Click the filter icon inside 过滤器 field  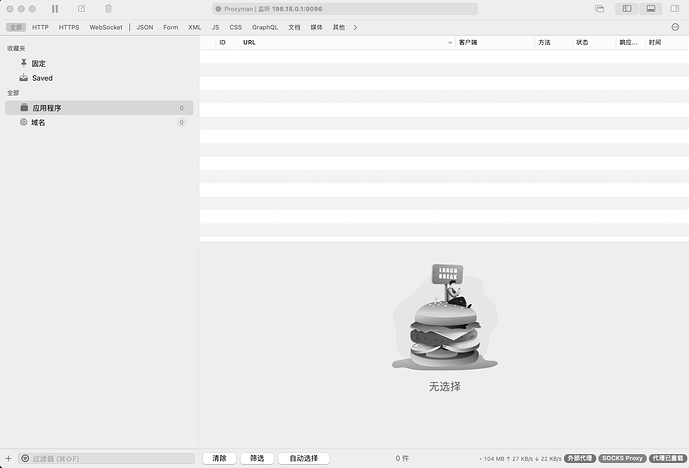coord(25,458)
